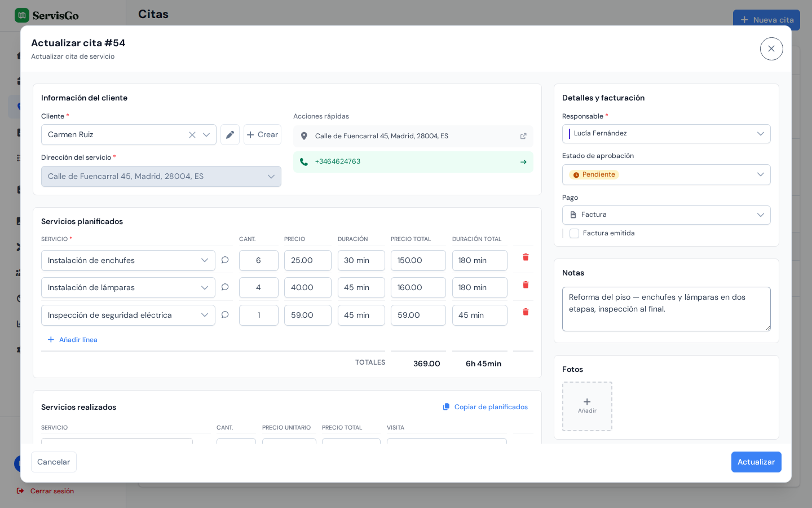Viewport: 812px width, 508px height.
Task: Click the map pin icon in quick actions
Action: (x=304, y=136)
